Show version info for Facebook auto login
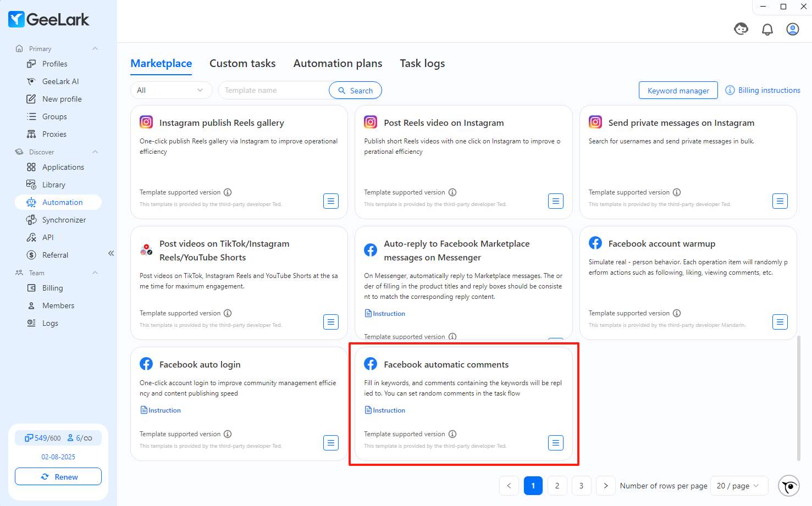This screenshot has width=812, height=506. [x=228, y=434]
